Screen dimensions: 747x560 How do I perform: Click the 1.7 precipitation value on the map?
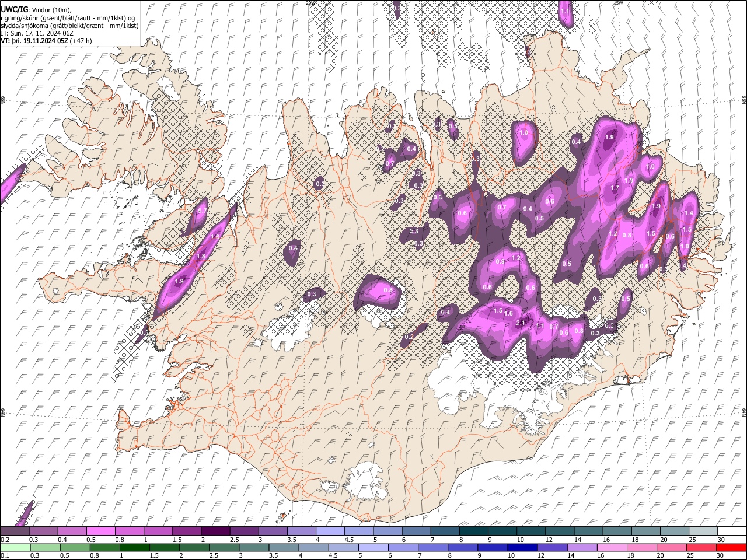click(615, 188)
